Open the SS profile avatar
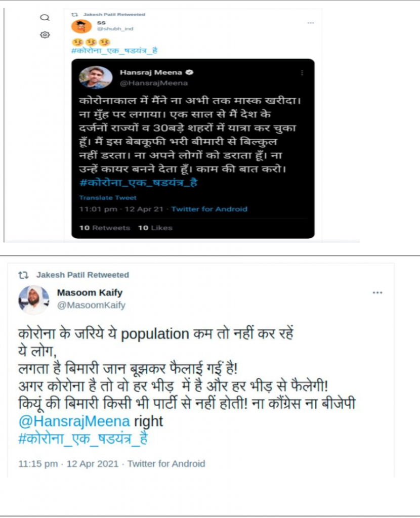This screenshot has width=420, height=518. [81, 26]
